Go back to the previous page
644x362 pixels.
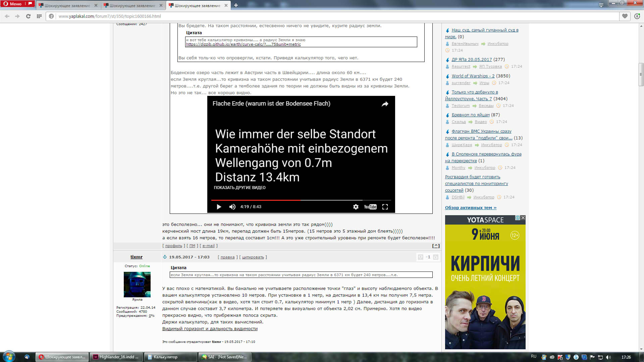pos(7,16)
